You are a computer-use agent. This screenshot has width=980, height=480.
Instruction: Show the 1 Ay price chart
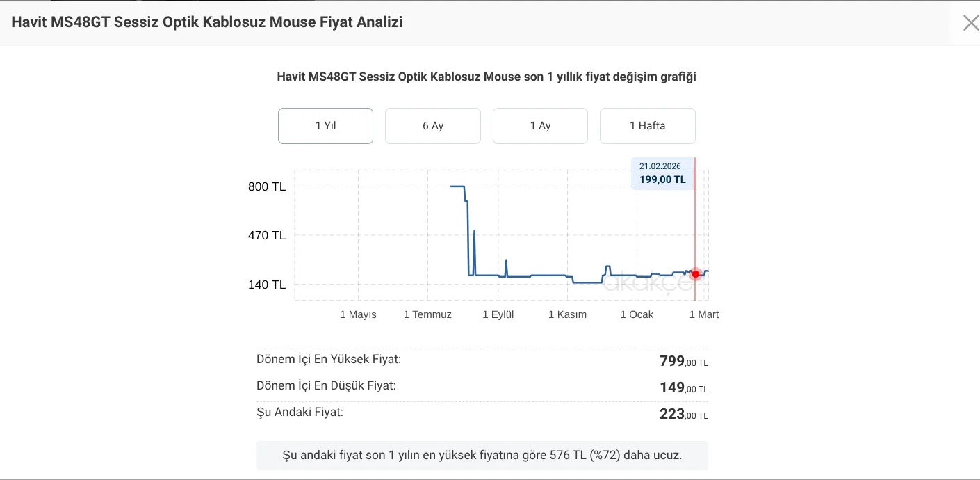540,126
